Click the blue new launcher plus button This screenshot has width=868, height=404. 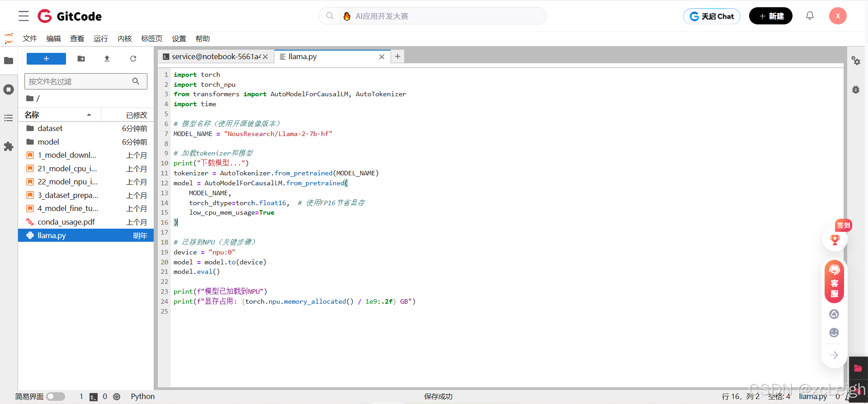tap(46, 59)
